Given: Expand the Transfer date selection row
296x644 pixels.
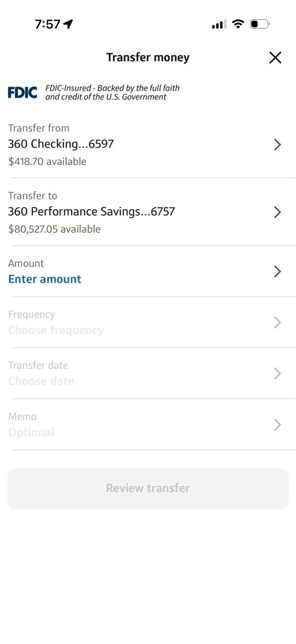Looking at the screenshot, I should tap(277, 374).
